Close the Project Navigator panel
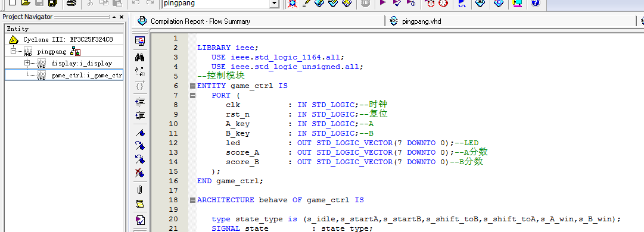 tap(121, 17)
